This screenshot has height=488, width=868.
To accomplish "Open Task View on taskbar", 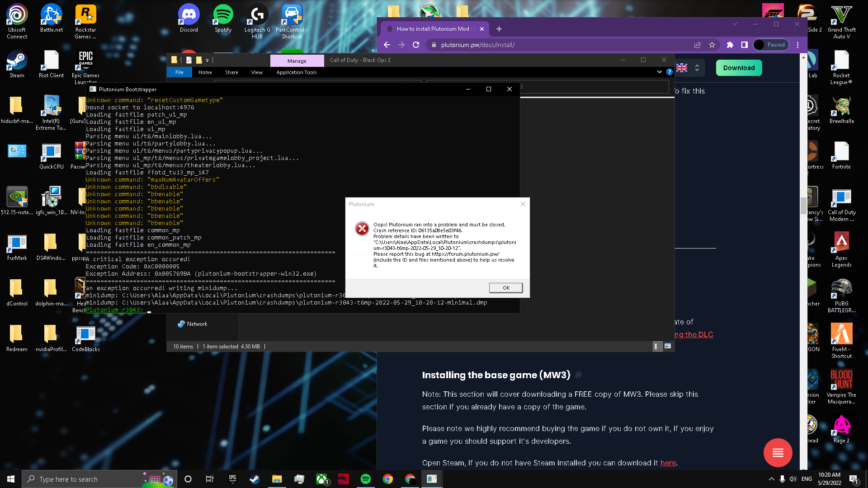I will pyautogui.click(x=209, y=479).
